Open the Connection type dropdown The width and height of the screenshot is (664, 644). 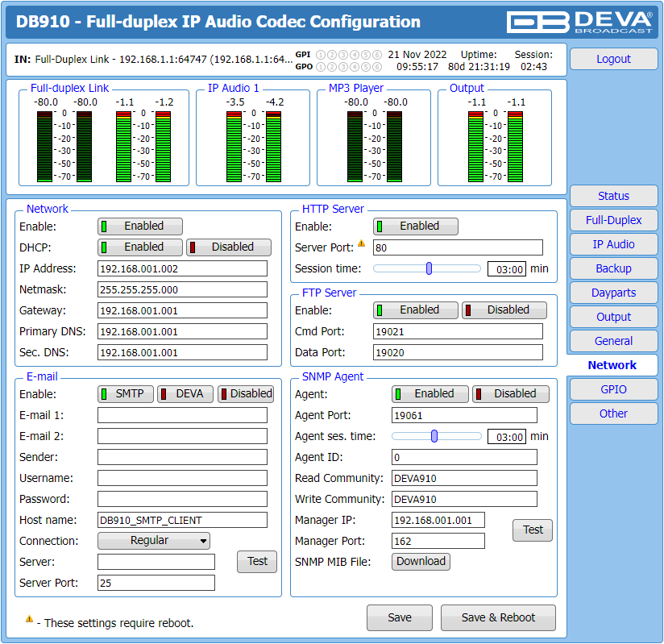click(x=154, y=541)
